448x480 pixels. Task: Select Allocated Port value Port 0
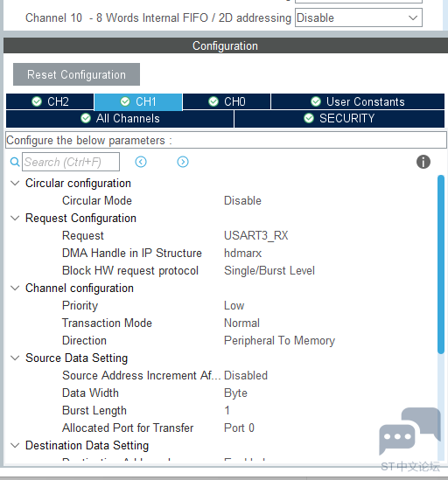[x=239, y=428]
